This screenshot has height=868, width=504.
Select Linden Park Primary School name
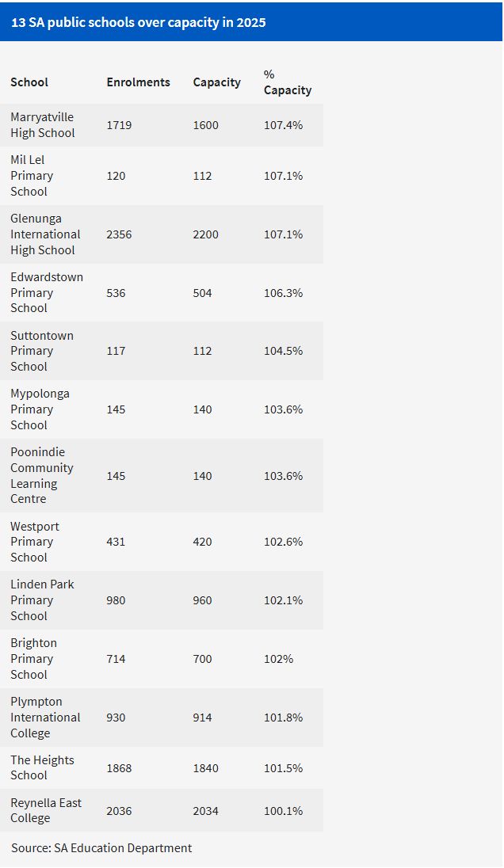pyautogui.click(x=42, y=600)
